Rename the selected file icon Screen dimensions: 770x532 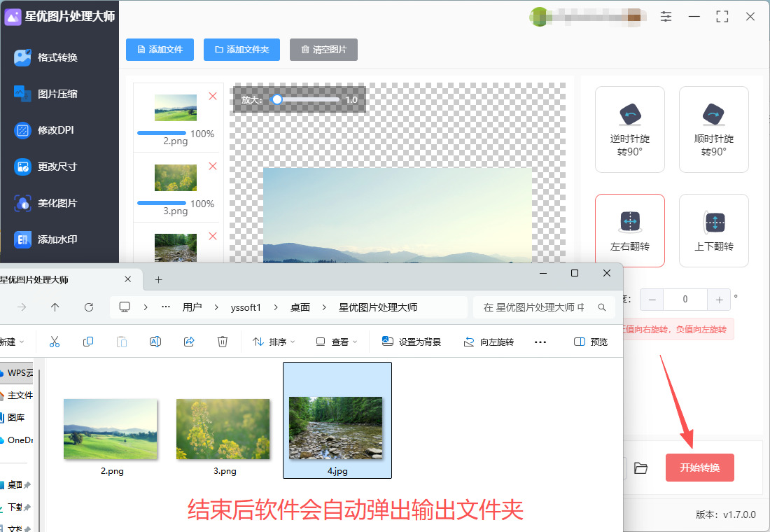pos(155,342)
